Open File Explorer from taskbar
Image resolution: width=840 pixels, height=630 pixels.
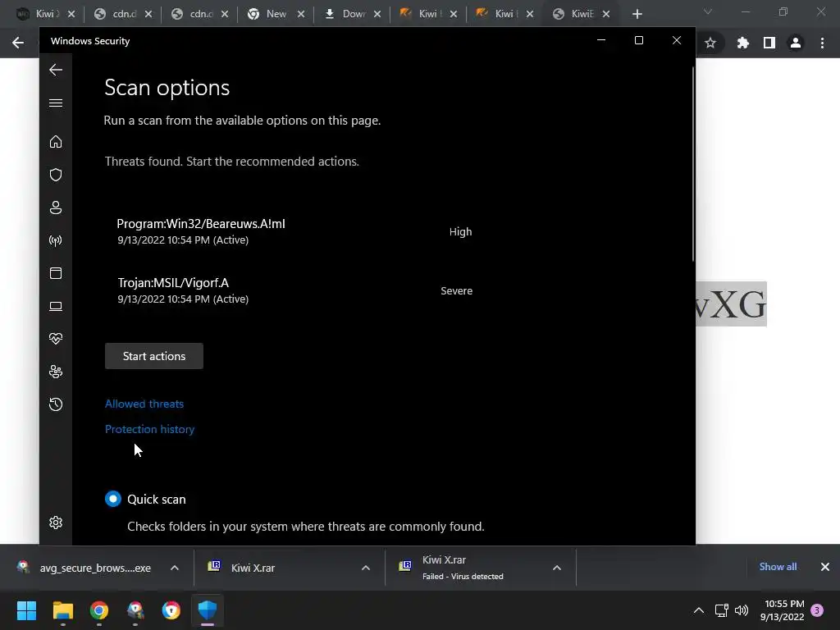(x=62, y=610)
